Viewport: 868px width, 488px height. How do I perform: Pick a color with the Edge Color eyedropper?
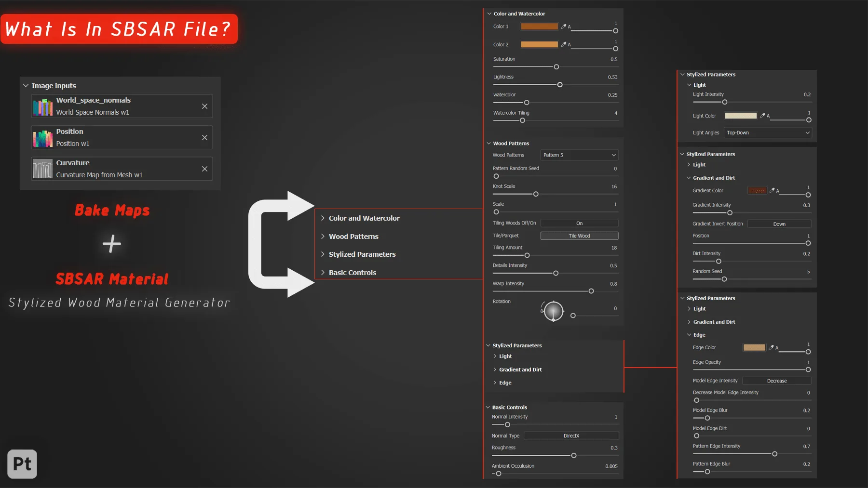tap(771, 347)
